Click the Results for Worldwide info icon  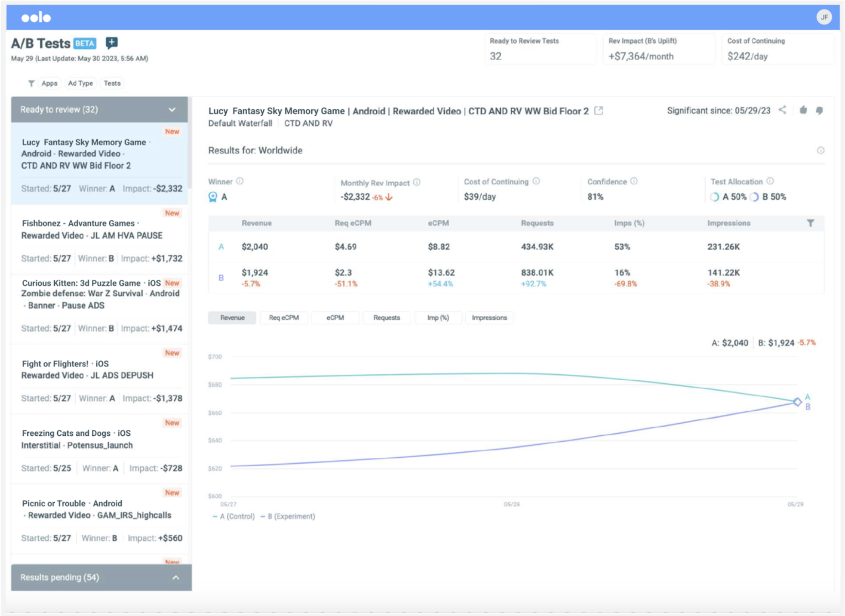(x=821, y=150)
